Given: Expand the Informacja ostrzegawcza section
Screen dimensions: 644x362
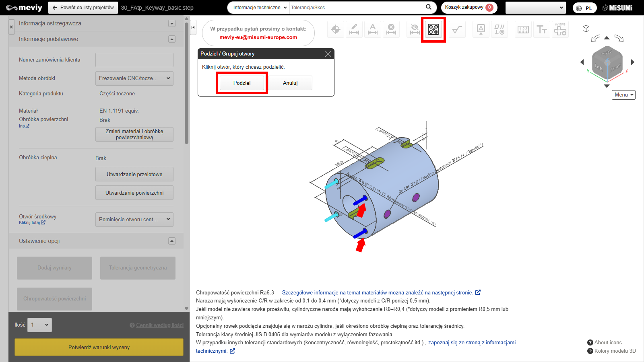Looking at the screenshot, I should (x=172, y=23).
